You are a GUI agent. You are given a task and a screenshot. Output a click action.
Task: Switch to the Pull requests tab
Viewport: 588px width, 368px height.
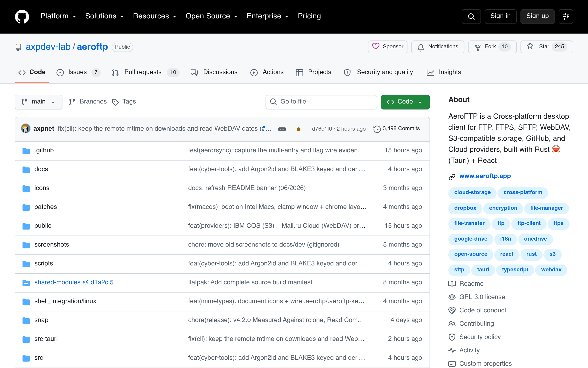146,72
